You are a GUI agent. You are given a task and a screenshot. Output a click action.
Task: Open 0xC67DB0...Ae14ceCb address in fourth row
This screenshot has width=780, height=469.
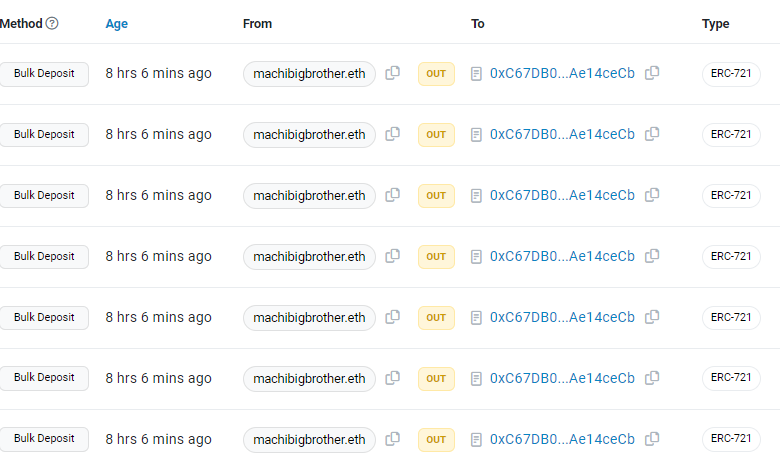[562, 256]
